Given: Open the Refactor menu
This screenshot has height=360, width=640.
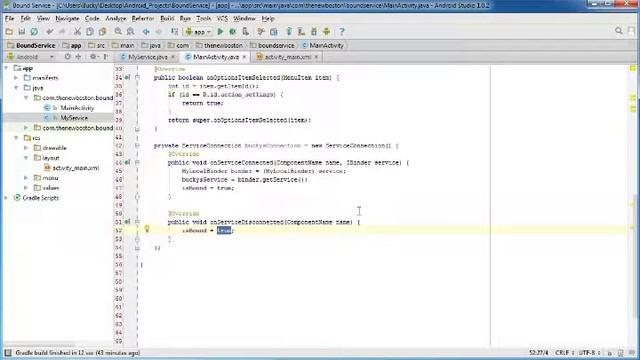Looking at the screenshot, I should (x=143, y=18).
